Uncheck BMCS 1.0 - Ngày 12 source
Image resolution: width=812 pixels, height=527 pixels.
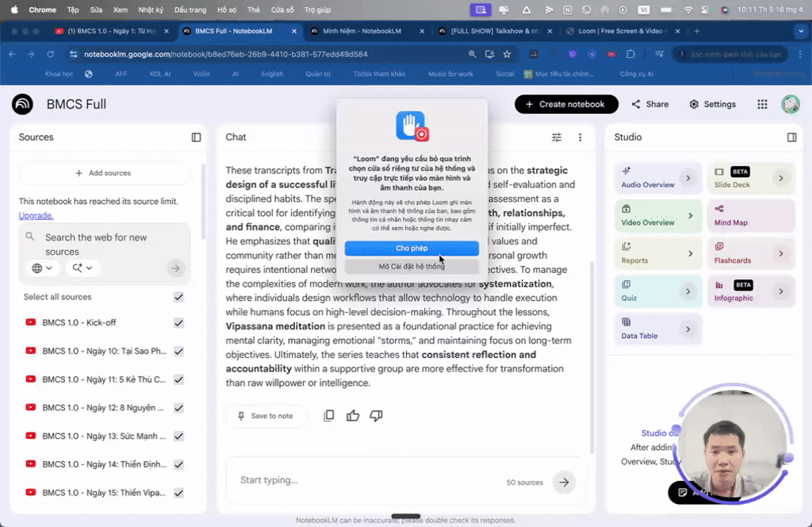click(178, 408)
